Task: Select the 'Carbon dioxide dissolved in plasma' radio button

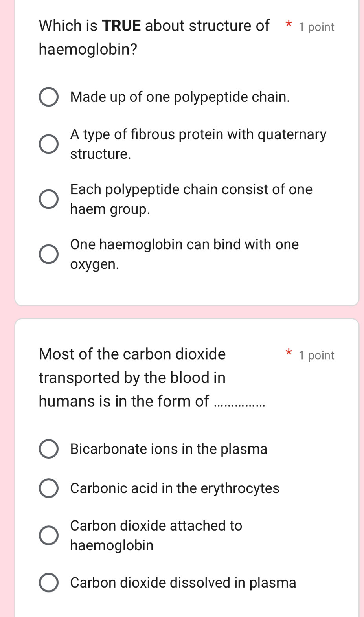Action: (x=49, y=583)
